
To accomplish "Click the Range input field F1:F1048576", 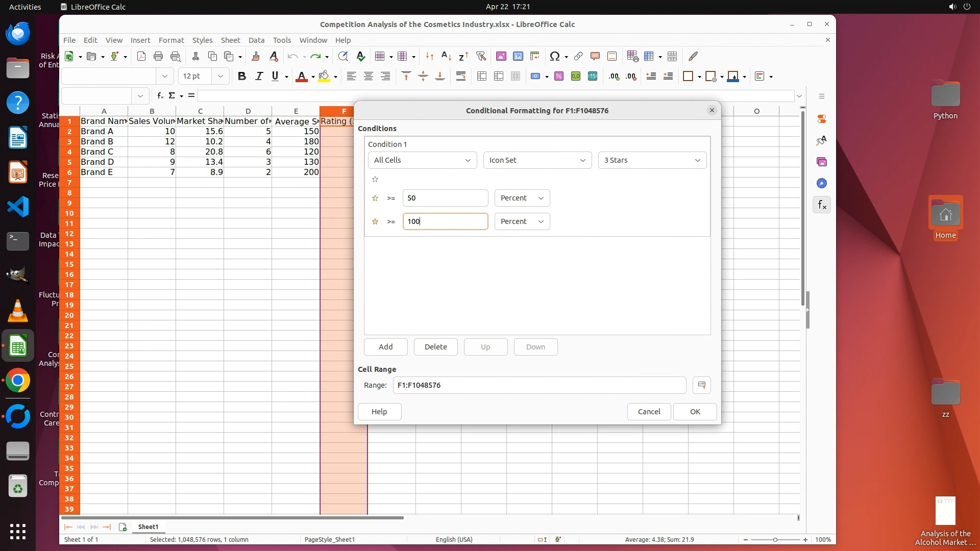I will pos(539,386).
